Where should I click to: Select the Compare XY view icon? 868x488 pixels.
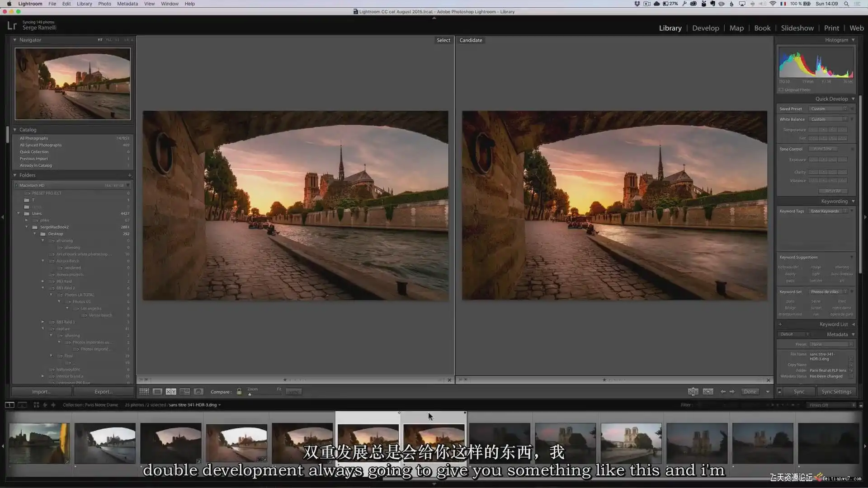point(171,392)
